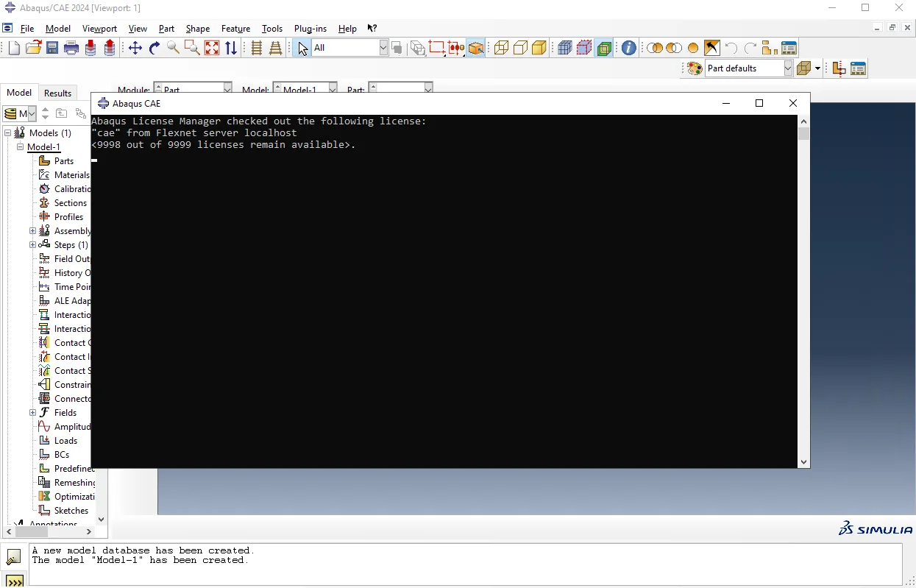Click the Print icon in toolbar

[71, 48]
